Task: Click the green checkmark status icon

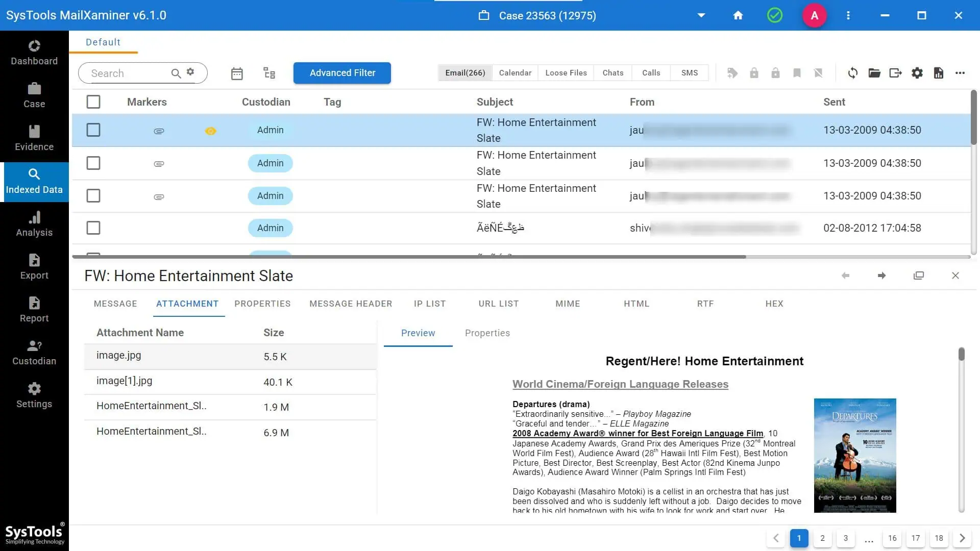Action: coord(774,15)
